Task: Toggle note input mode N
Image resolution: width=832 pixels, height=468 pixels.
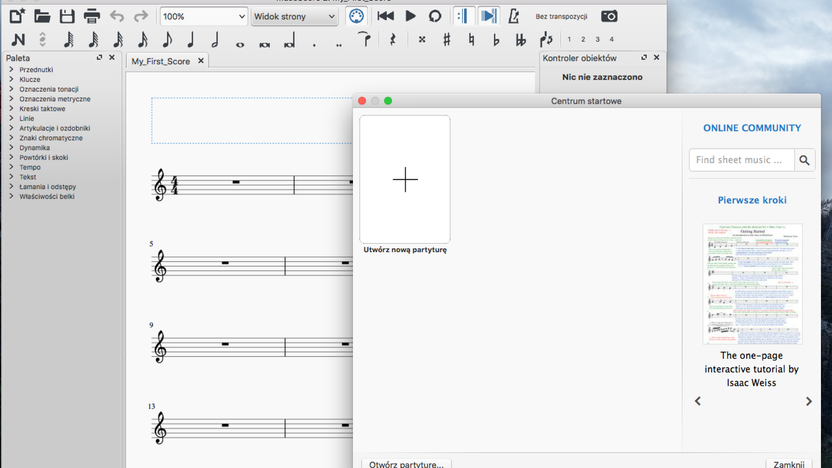Action: point(18,40)
